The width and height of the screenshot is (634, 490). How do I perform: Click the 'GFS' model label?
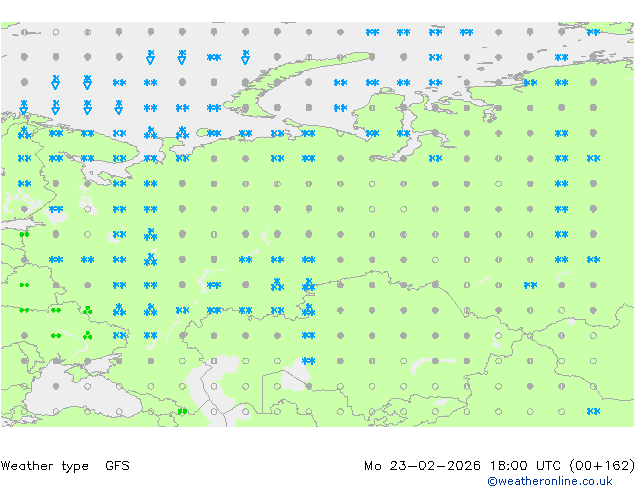pyautogui.click(x=117, y=466)
